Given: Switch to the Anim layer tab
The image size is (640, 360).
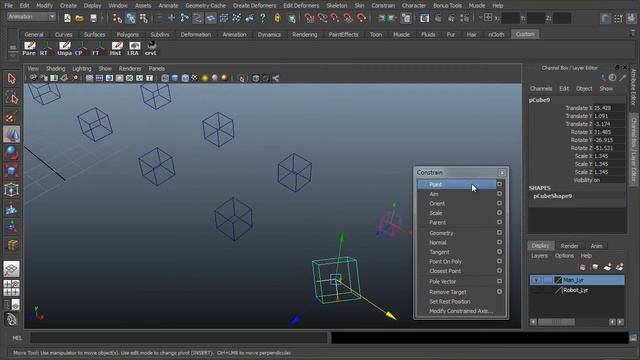Looking at the screenshot, I should tap(596, 246).
